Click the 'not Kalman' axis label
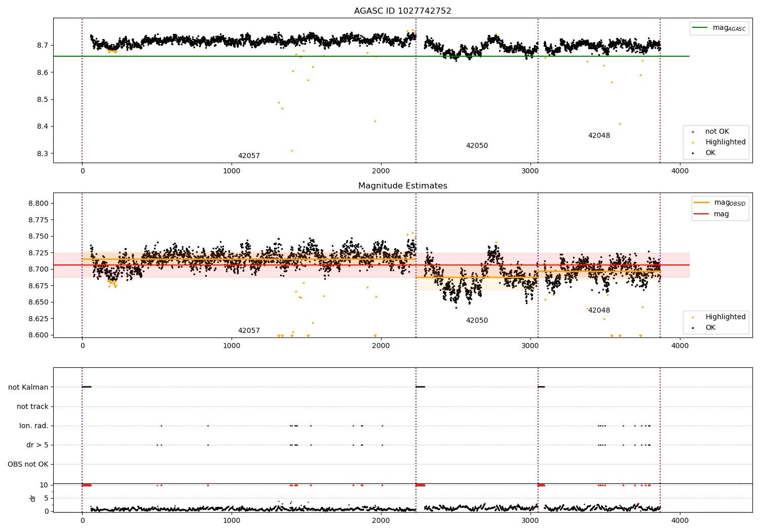The width and height of the screenshot is (760, 532). pyautogui.click(x=28, y=387)
